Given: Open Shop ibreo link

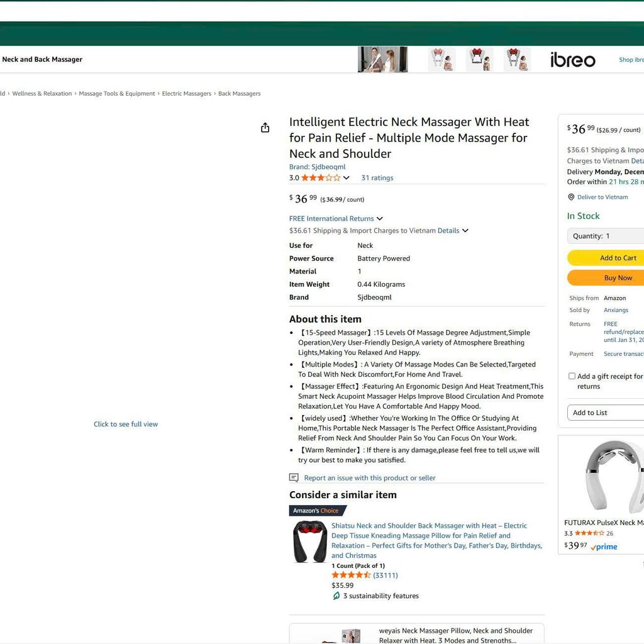Looking at the screenshot, I should [x=631, y=60].
